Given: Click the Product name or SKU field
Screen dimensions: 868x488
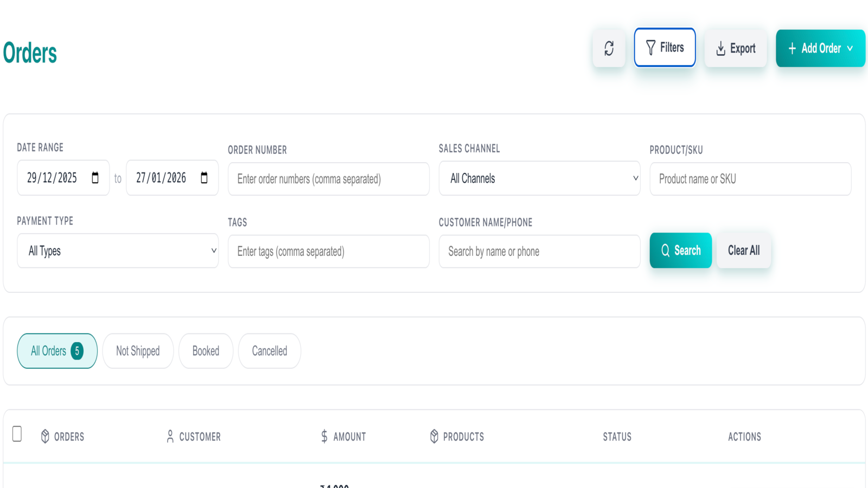Looking at the screenshot, I should click(750, 179).
